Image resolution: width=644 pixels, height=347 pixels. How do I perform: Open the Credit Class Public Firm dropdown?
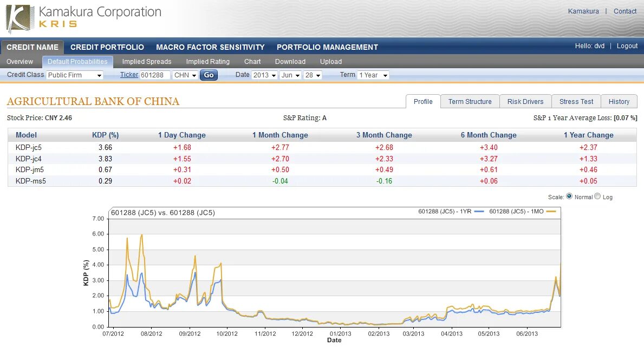[x=75, y=75]
